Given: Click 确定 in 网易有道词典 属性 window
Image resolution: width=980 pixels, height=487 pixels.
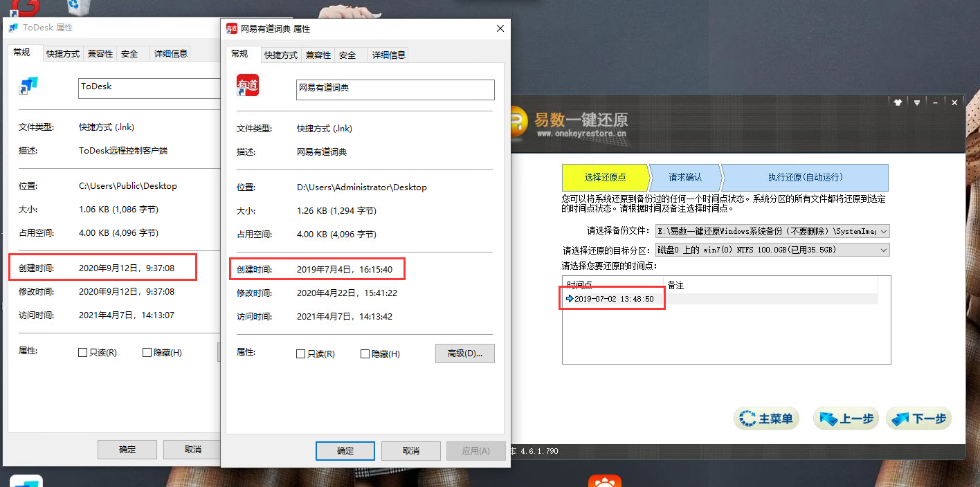Looking at the screenshot, I should (345, 451).
